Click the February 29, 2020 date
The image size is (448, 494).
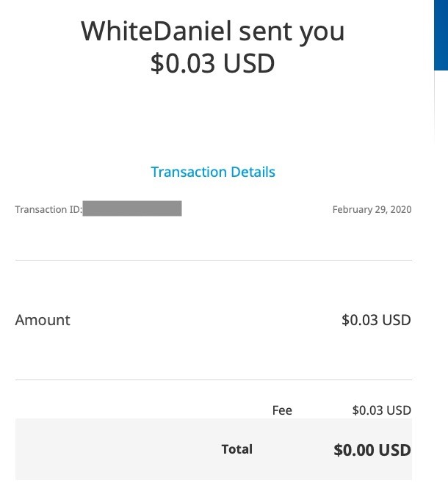tap(372, 209)
